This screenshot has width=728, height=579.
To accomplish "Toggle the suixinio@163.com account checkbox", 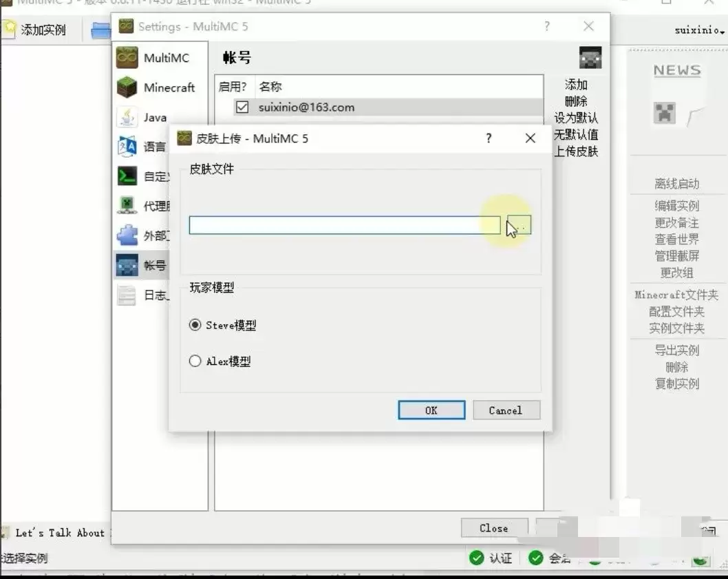I will (242, 107).
